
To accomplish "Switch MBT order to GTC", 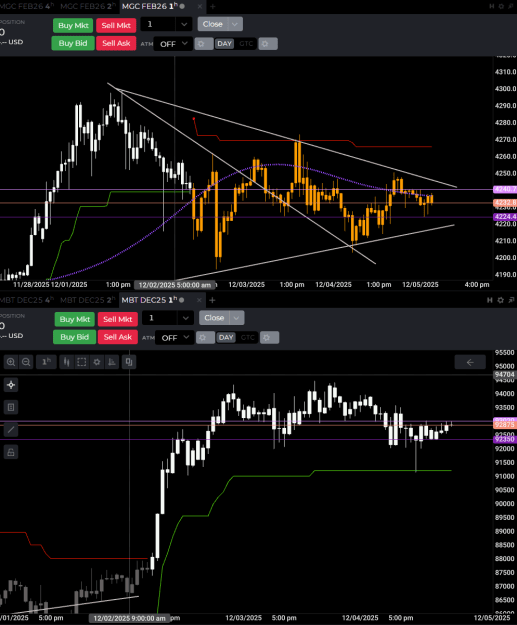I will click(248, 338).
